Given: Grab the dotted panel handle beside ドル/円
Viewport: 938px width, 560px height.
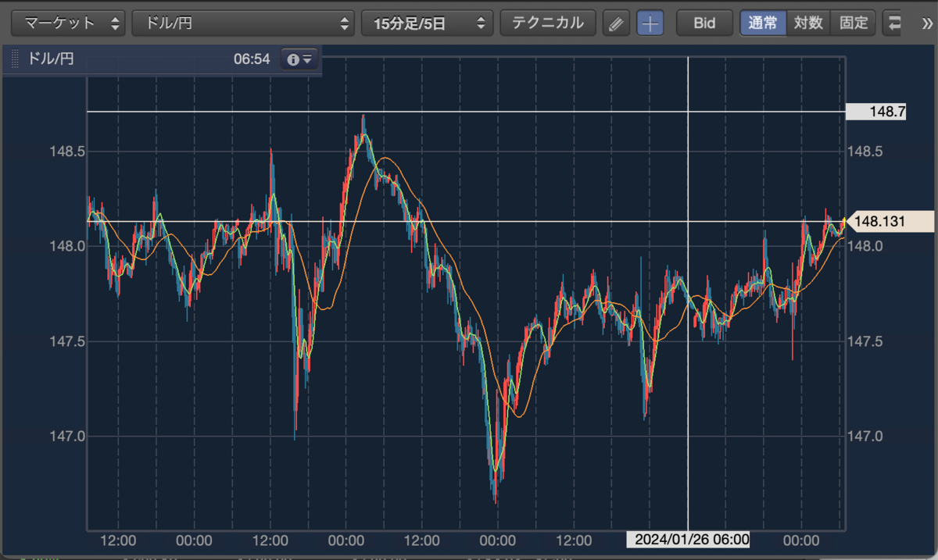Looking at the screenshot, I should coord(14,59).
